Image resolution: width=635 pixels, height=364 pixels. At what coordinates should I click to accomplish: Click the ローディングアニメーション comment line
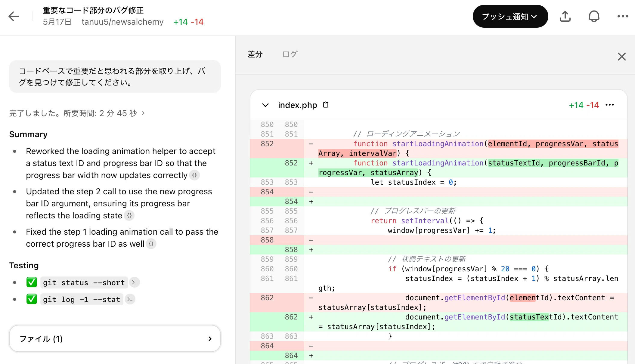pos(407,134)
